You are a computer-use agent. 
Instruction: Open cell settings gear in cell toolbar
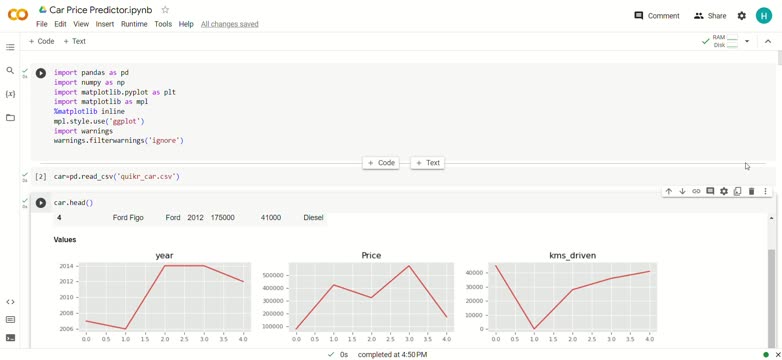(x=724, y=191)
